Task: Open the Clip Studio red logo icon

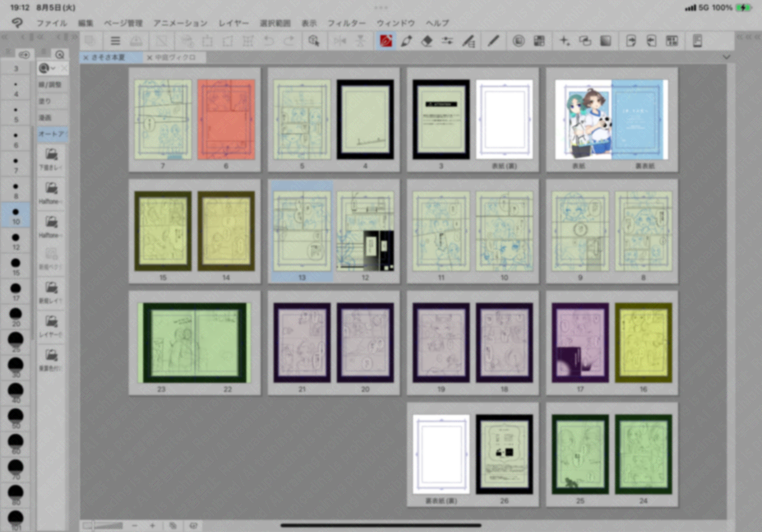Action: click(386, 41)
